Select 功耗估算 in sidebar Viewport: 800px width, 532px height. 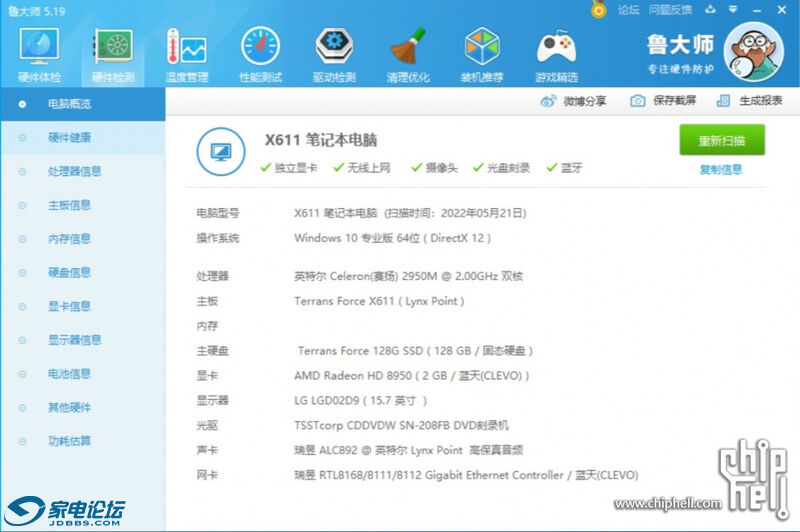click(x=83, y=441)
